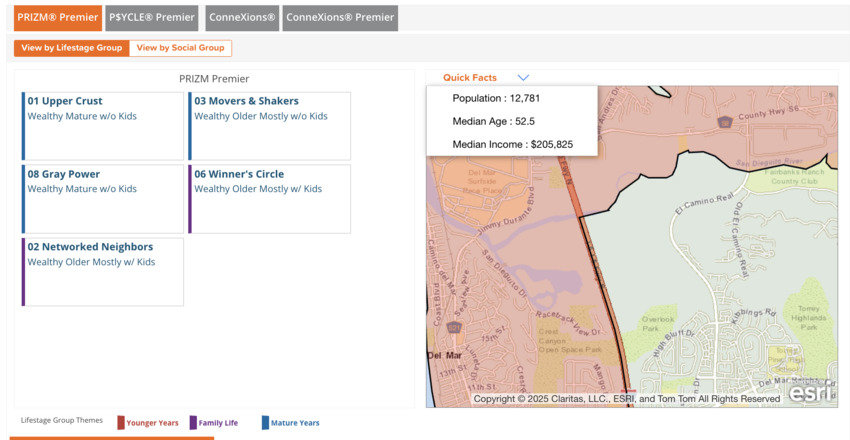
Task: Click Del Mar label on the map
Action: click(x=445, y=356)
